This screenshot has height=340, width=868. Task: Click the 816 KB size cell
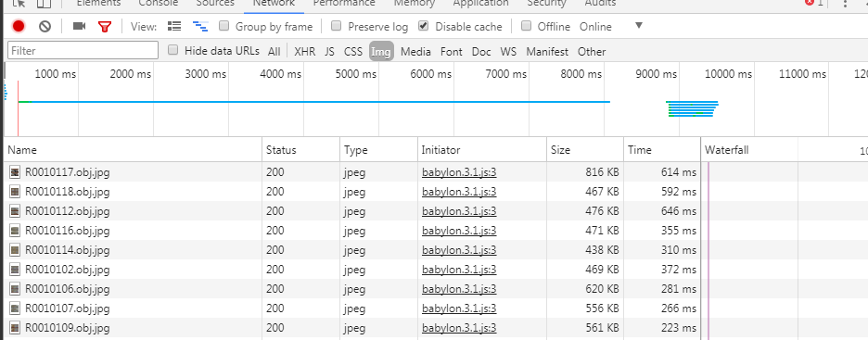pyautogui.click(x=585, y=172)
